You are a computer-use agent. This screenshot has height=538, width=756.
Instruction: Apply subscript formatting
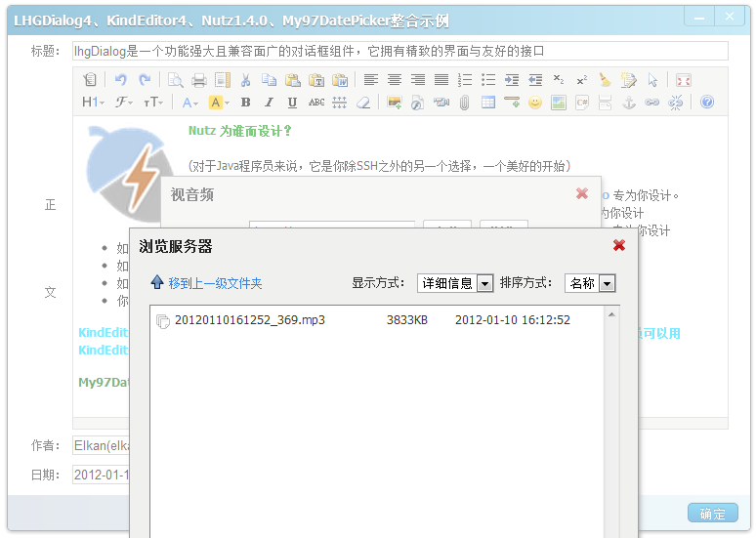[x=559, y=79]
